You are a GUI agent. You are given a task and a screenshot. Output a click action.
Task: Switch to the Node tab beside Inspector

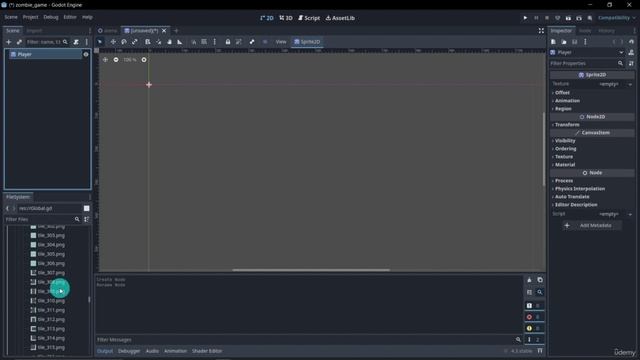[585, 31]
